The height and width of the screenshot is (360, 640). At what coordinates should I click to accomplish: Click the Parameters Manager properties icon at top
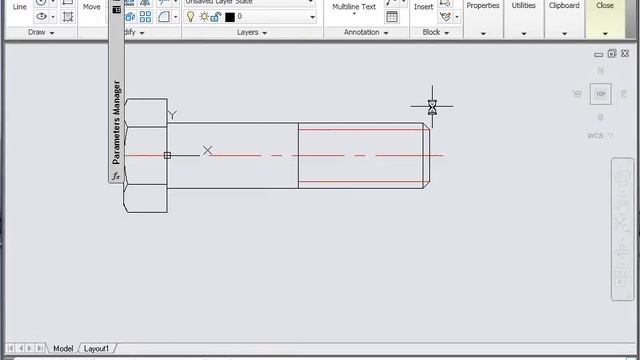[x=117, y=9]
